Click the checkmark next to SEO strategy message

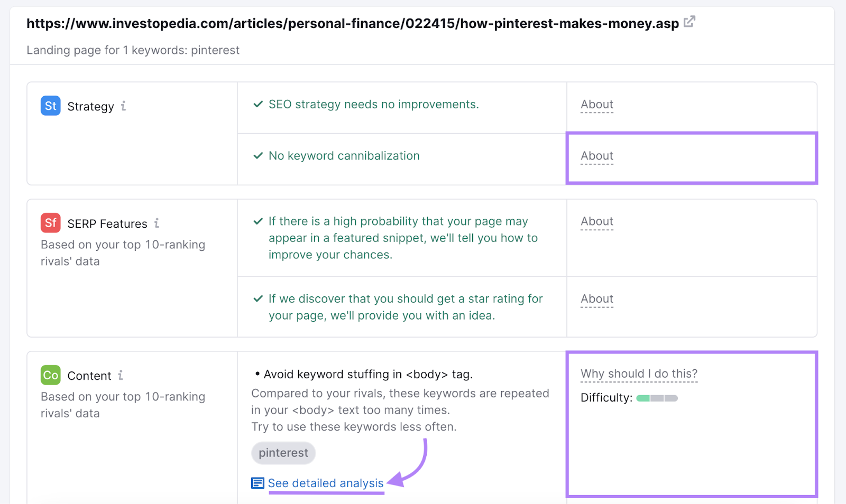coord(258,104)
